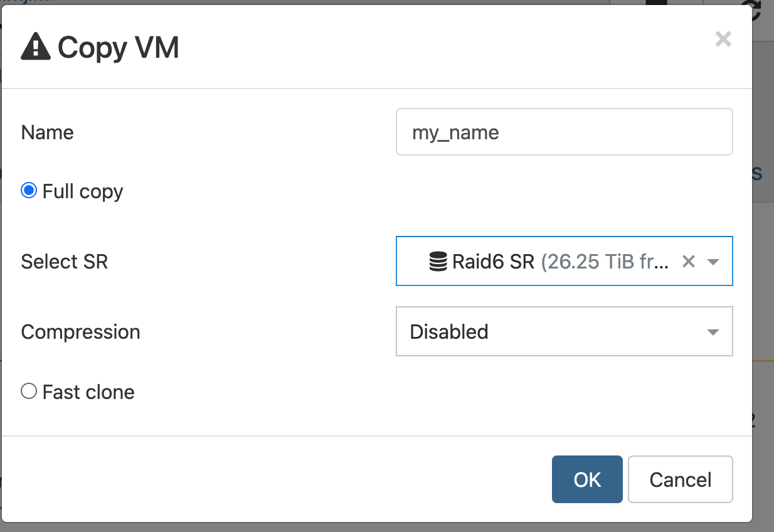Viewport: 774px width, 532px height.
Task: Click the Disabled compression value
Action: (449, 331)
